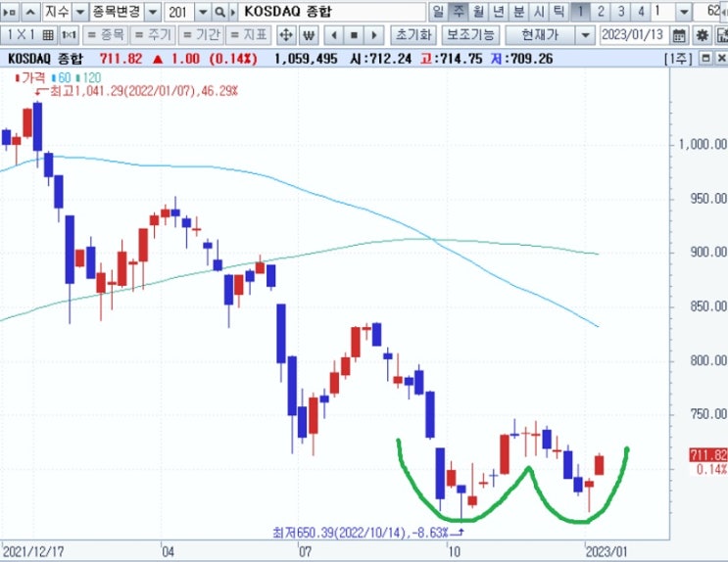Click the 850.00 price axis label
This screenshot has height=562, width=728.
pos(708,306)
